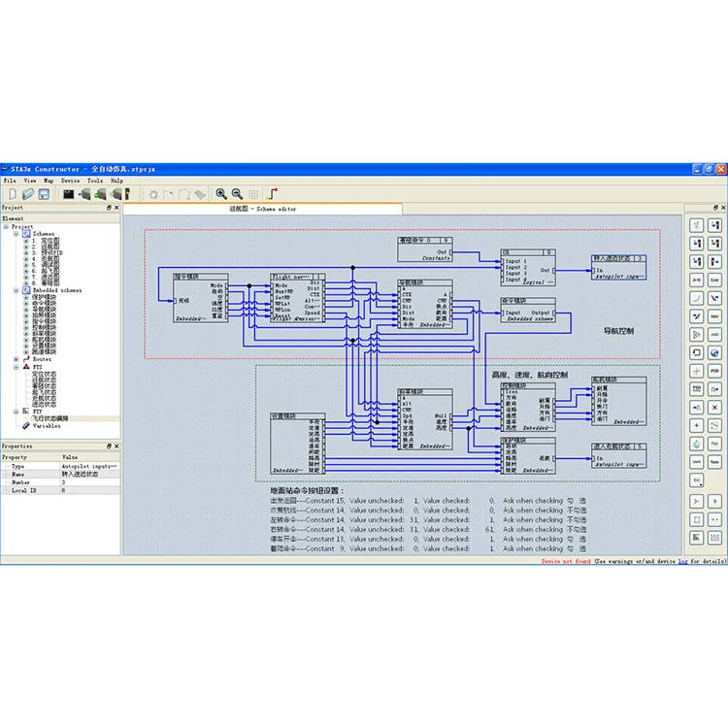This screenshot has height=728, width=728.
Task: Select the AND block in right palette
Action: click(x=714, y=334)
